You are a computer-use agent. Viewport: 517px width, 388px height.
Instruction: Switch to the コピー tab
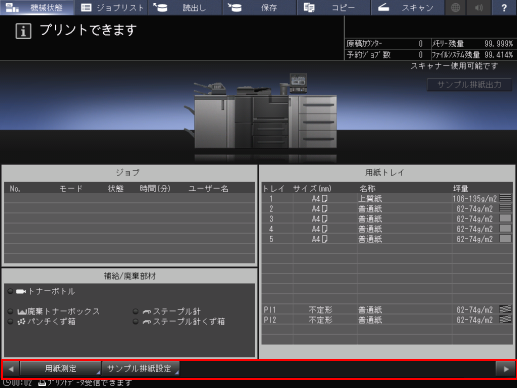click(334, 7)
